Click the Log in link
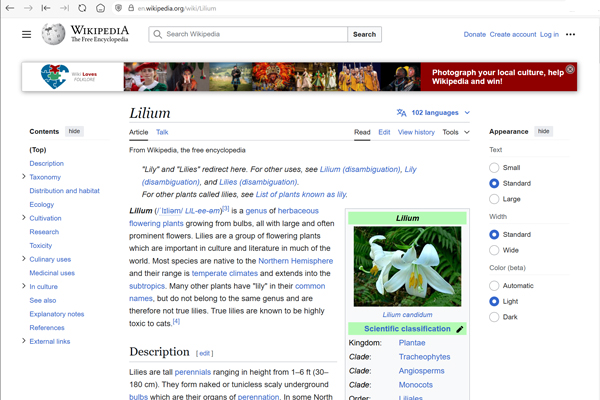This screenshot has height=400, width=600. [x=549, y=34]
